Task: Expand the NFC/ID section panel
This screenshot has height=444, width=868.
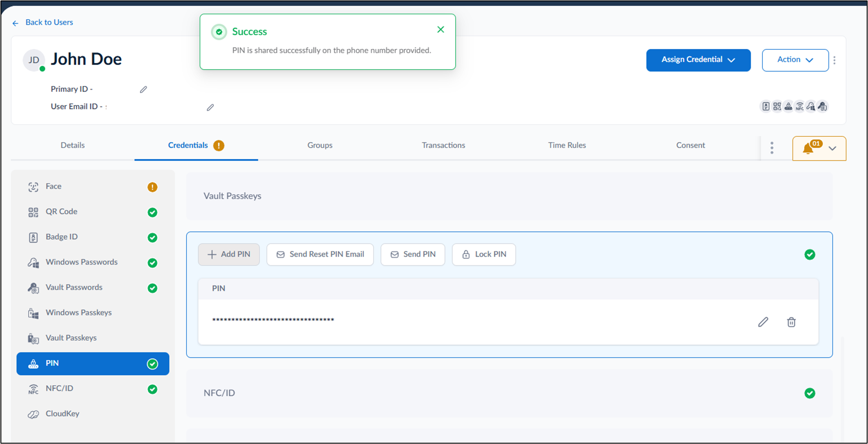Action: [509, 393]
